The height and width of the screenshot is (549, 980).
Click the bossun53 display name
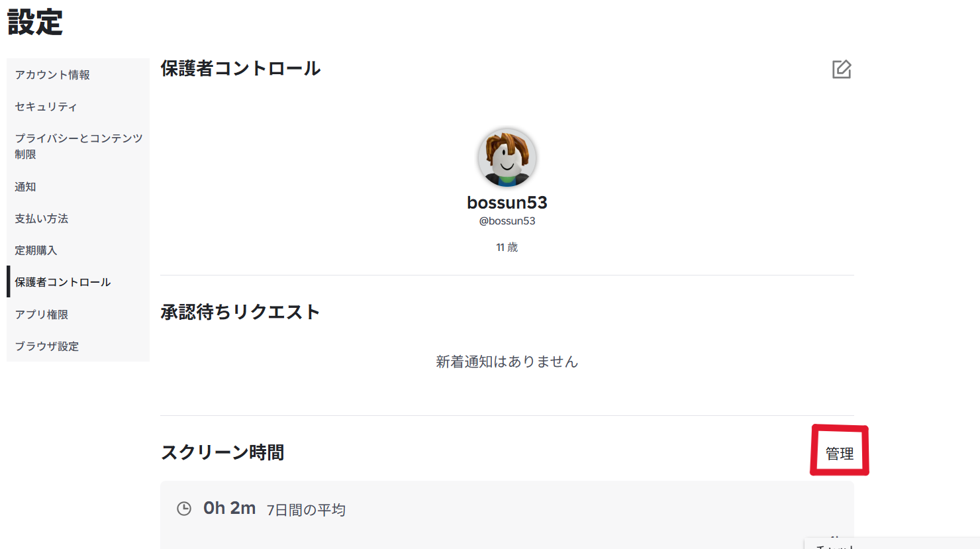(507, 203)
